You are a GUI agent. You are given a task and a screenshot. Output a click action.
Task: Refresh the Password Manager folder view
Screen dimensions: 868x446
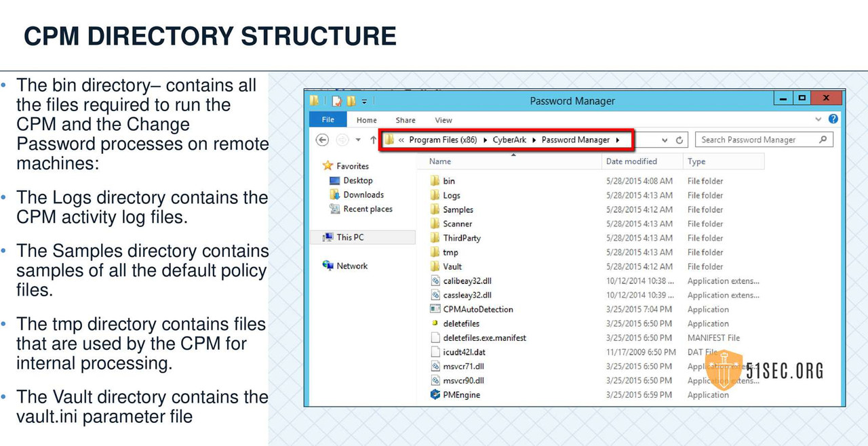679,140
